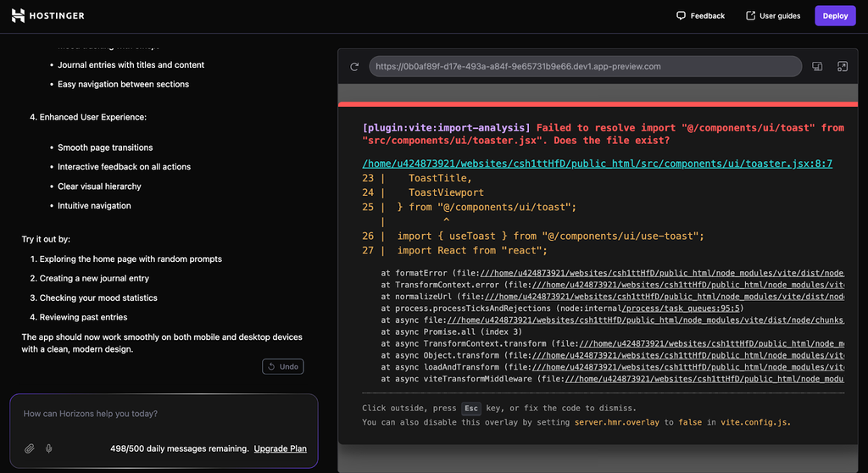Open the formatError stack trace file link
The width and height of the screenshot is (868, 473).
tap(662, 273)
